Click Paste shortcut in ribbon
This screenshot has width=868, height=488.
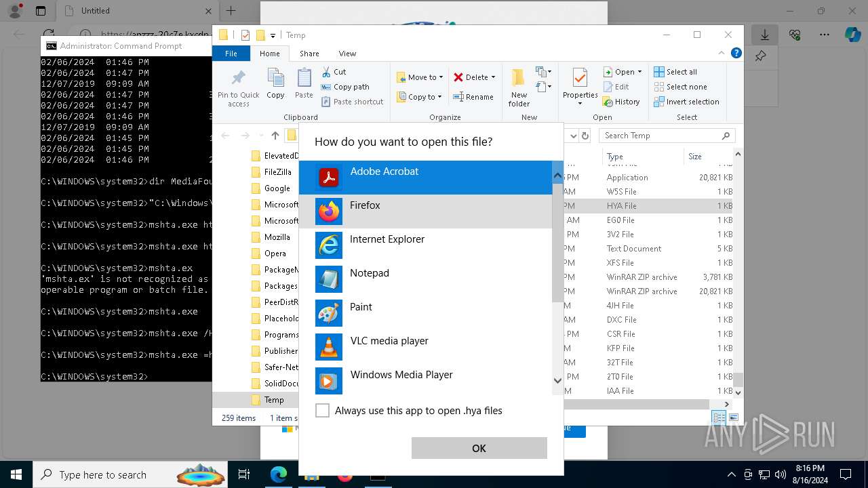352,102
